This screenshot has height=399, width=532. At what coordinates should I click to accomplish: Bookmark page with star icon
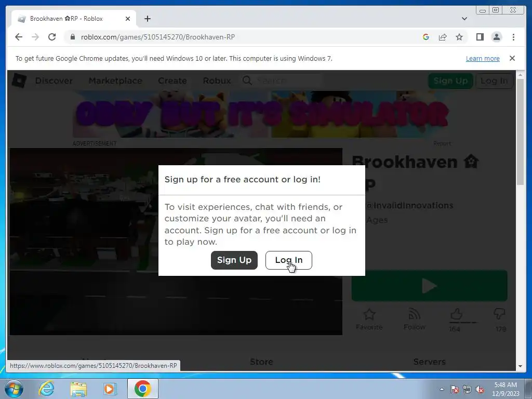coord(459,37)
